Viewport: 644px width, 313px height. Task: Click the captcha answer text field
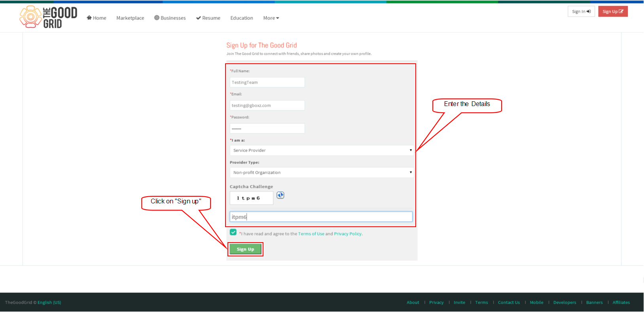321,217
